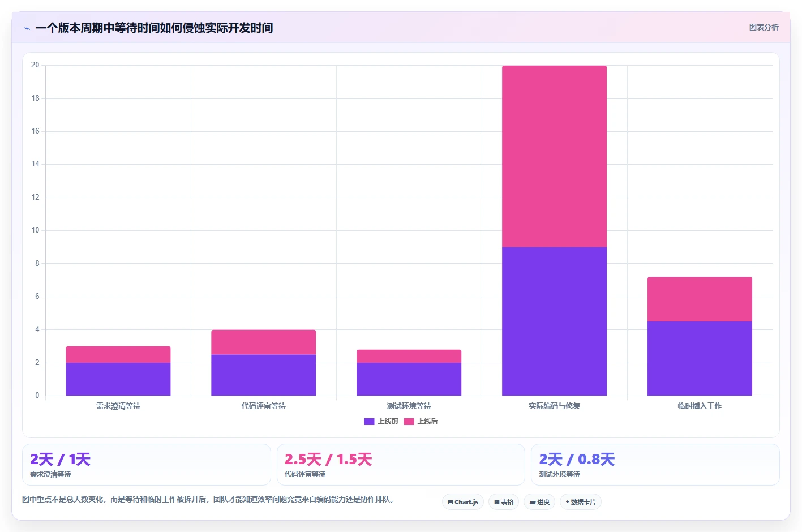802x532 pixels.
Task: Select the 进度 tag button
Action: [539, 502]
